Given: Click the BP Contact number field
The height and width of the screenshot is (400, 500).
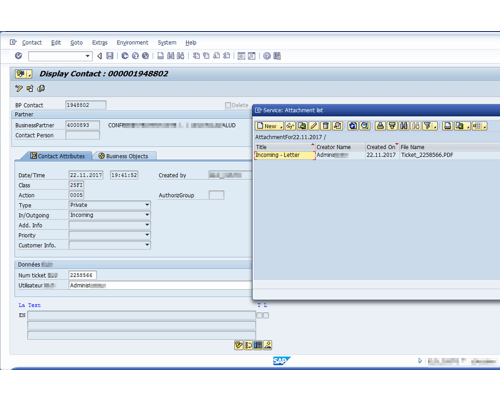Looking at the screenshot, I should (86, 105).
